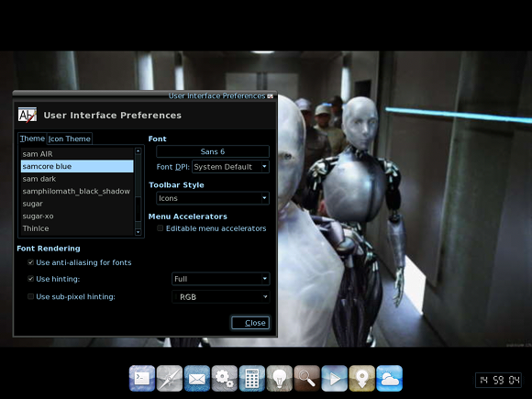
Task: Open the hinting level Full dropdown
Action: click(221, 279)
